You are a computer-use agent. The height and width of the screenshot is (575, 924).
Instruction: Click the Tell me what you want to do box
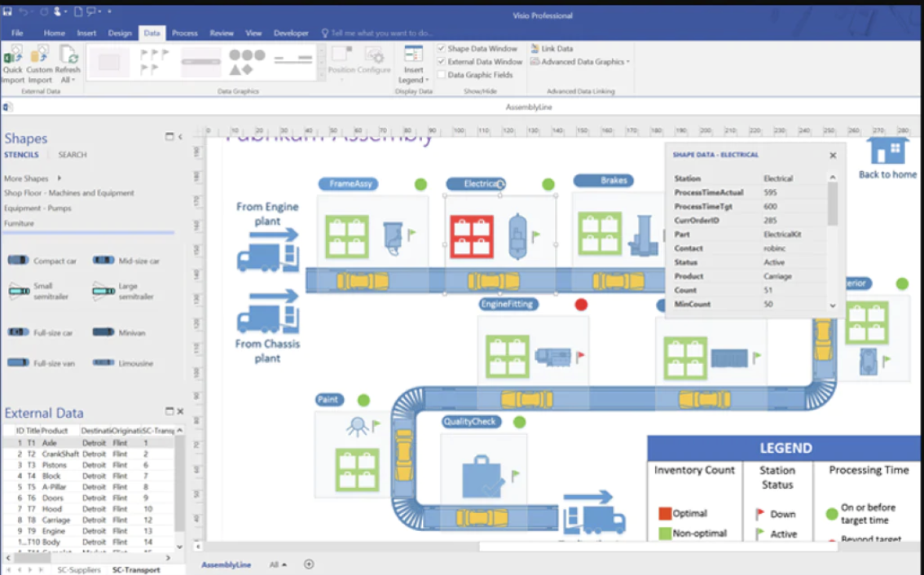point(377,33)
